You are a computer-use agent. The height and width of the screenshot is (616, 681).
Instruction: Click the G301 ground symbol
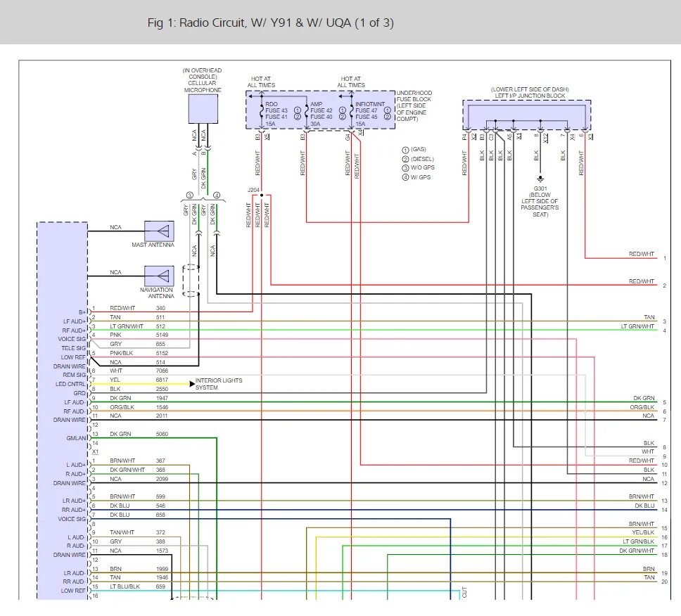point(540,179)
